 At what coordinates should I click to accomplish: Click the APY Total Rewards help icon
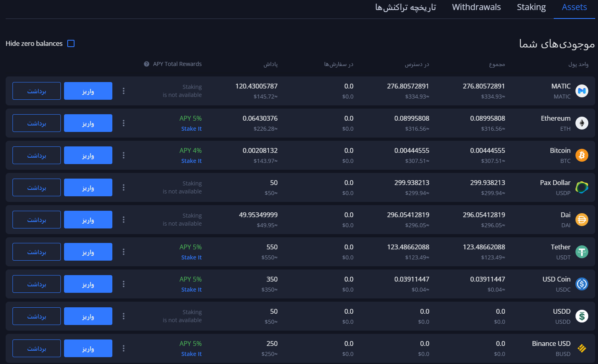(x=147, y=64)
